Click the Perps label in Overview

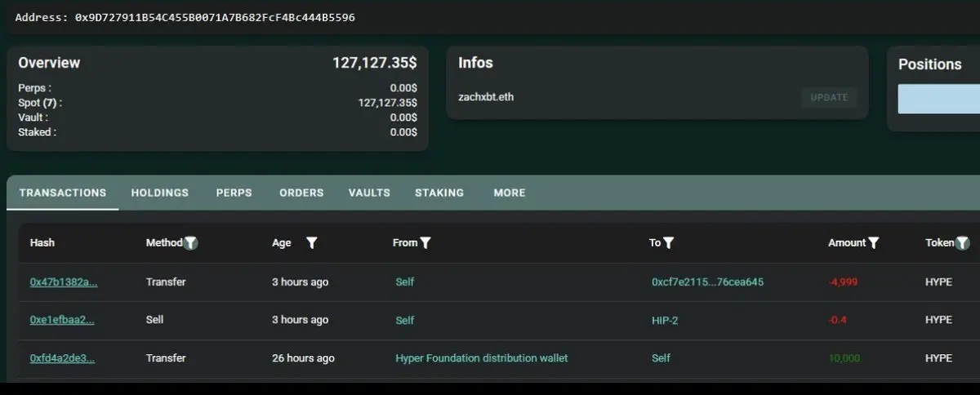[34, 88]
